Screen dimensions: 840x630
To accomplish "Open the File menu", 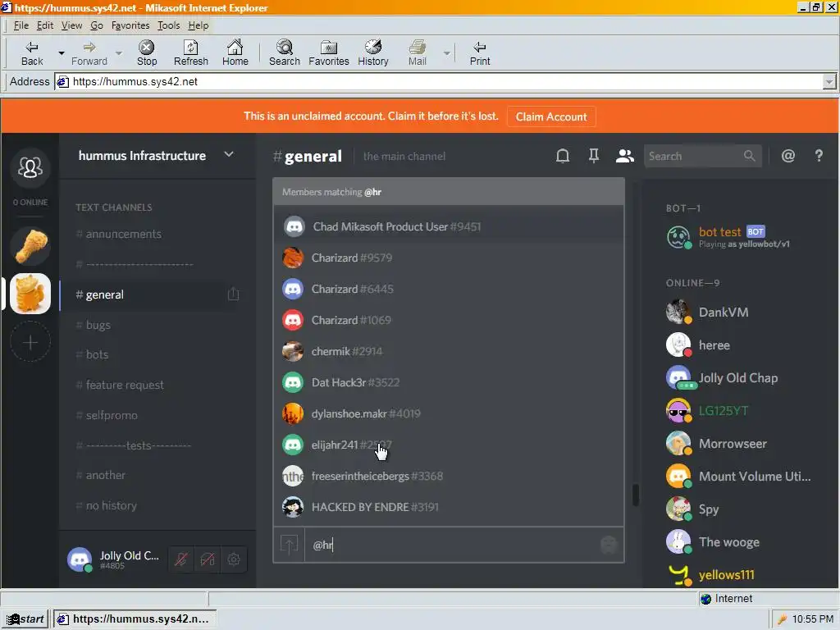I will pyautogui.click(x=21, y=25).
